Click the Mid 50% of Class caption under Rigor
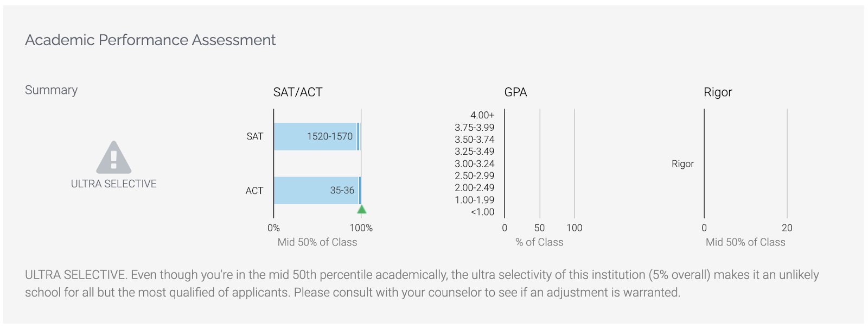Viewport: 868px width, 328px height. [745, 242]
